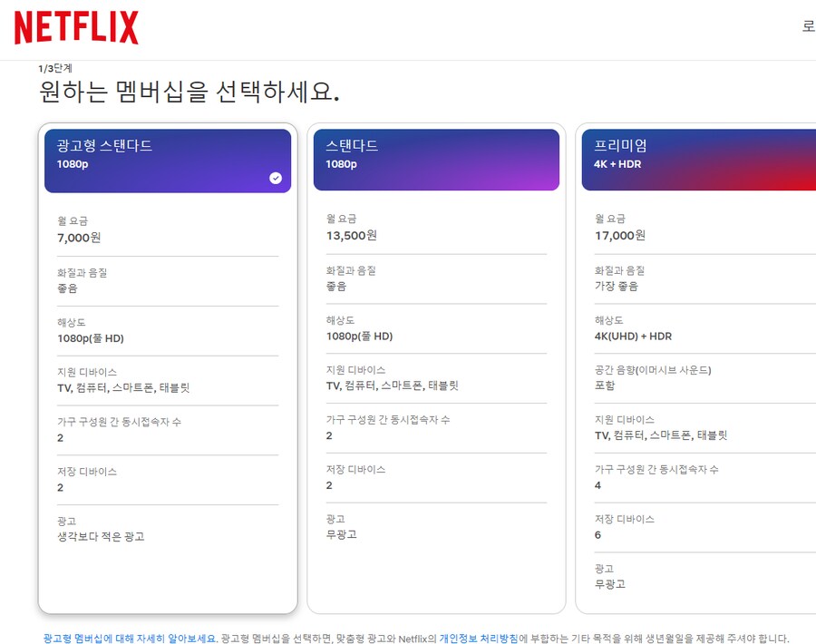Click 1080p(풀 HD) in the 광고형 스탠다드 card

coord(91,338)
